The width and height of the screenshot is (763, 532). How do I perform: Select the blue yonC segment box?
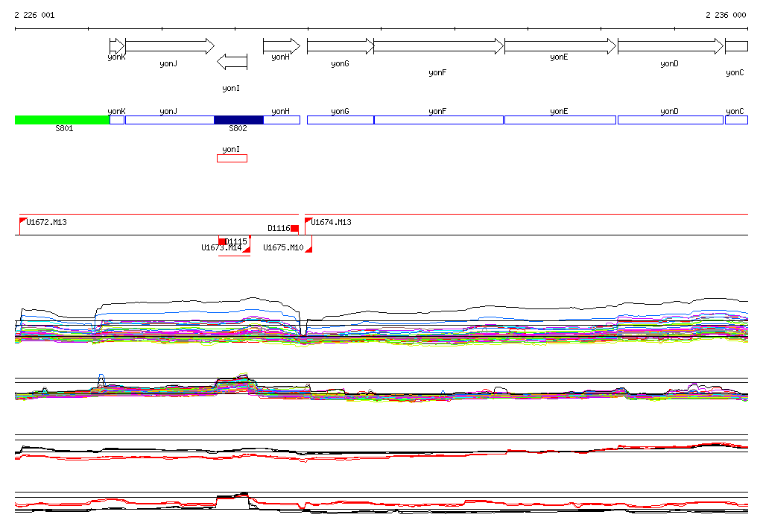736,120
